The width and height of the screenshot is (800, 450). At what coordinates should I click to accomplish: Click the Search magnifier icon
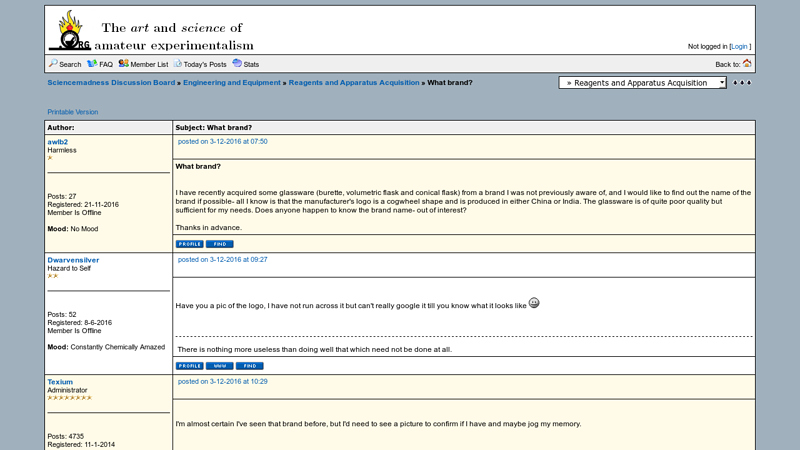tap(54, 63)
